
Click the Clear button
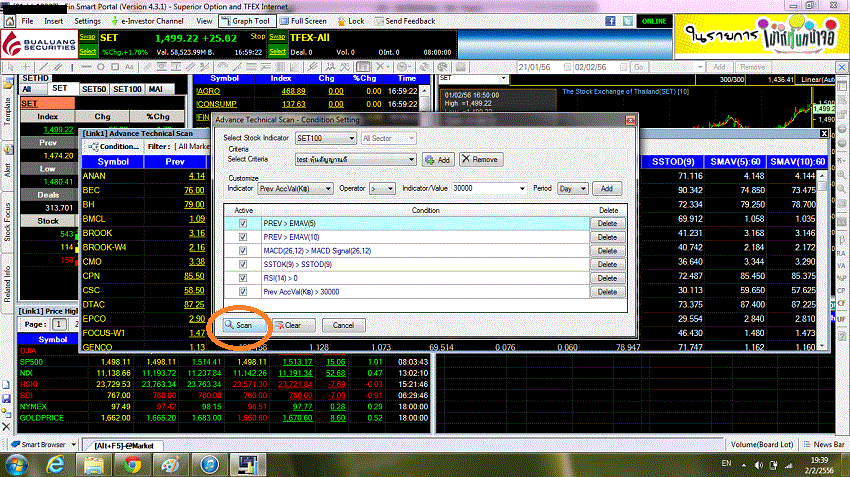pyautogui.click(x=293, y=325)
